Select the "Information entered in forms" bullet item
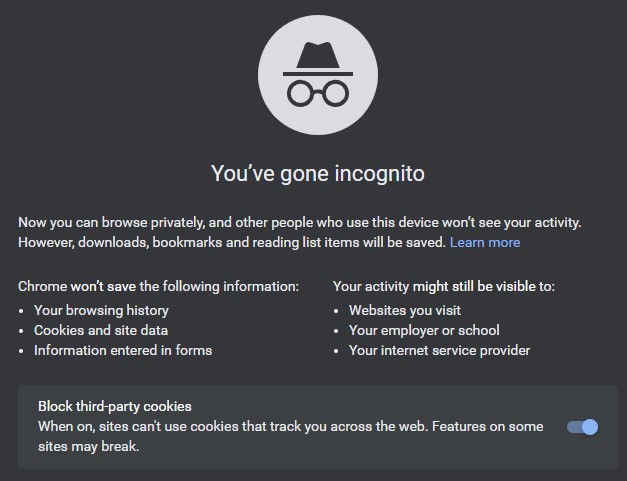This screenshot has height=481, width=627. (x=123, y=350)
